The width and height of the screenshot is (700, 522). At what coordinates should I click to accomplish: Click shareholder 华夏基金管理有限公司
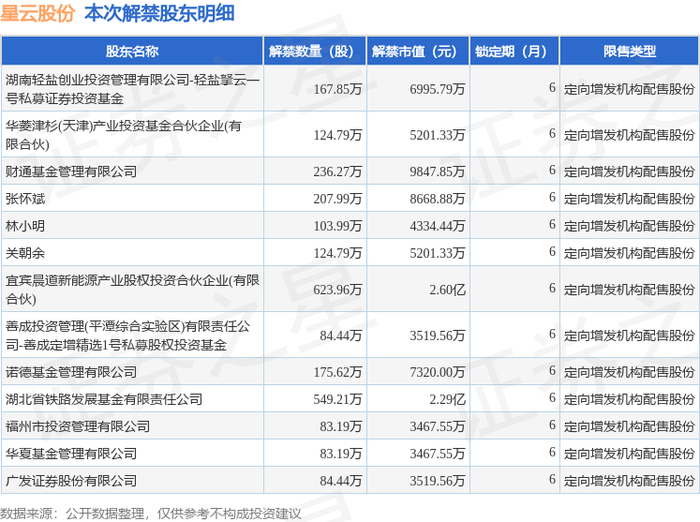pos(71,454)
